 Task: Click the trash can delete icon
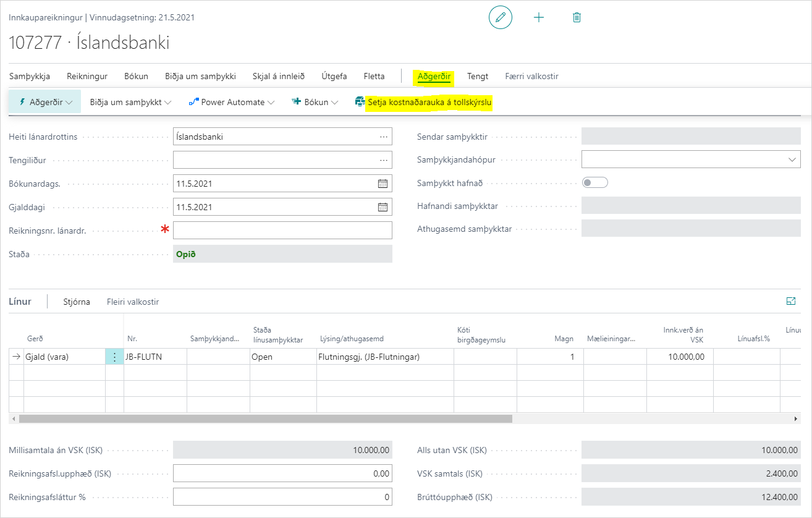tap(577, 17)
